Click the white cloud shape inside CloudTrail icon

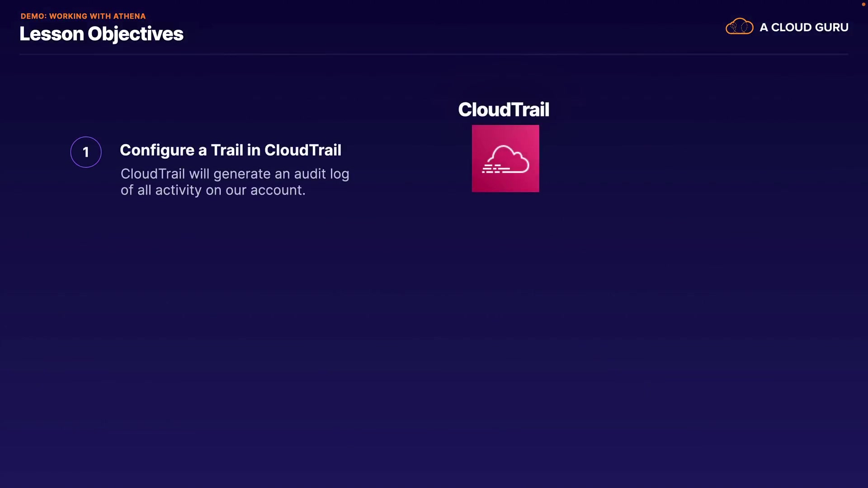(509, 157)
